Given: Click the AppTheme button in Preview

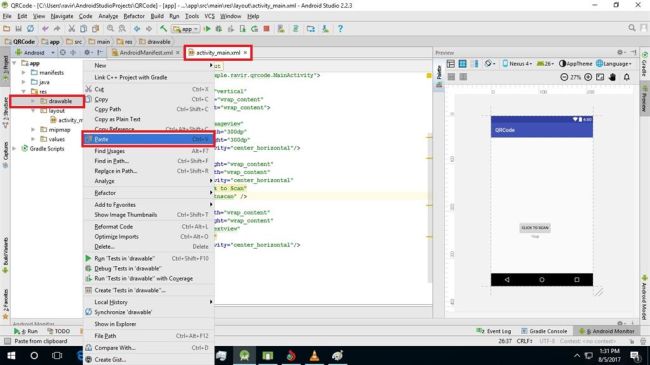Looking at the screenshot, I should tap(575, 63).
